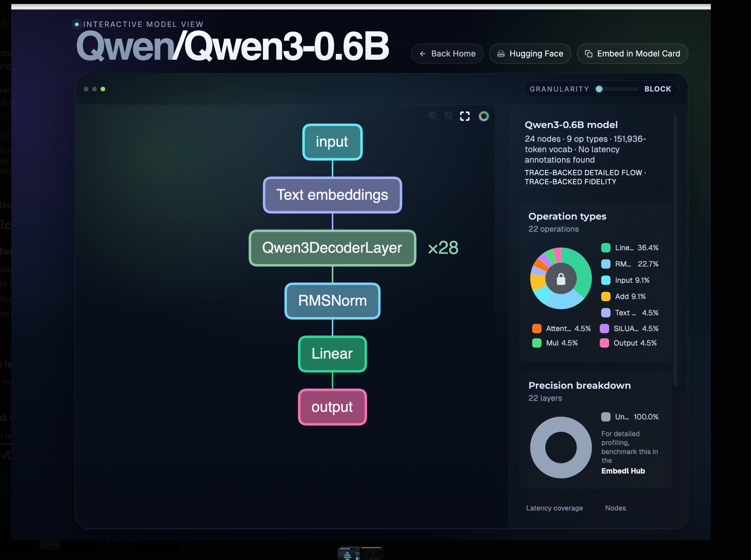Expand the Qwen3DecoderLayer block
The width and height of the screenshot is (751, 560).
[x=332, y=248]
